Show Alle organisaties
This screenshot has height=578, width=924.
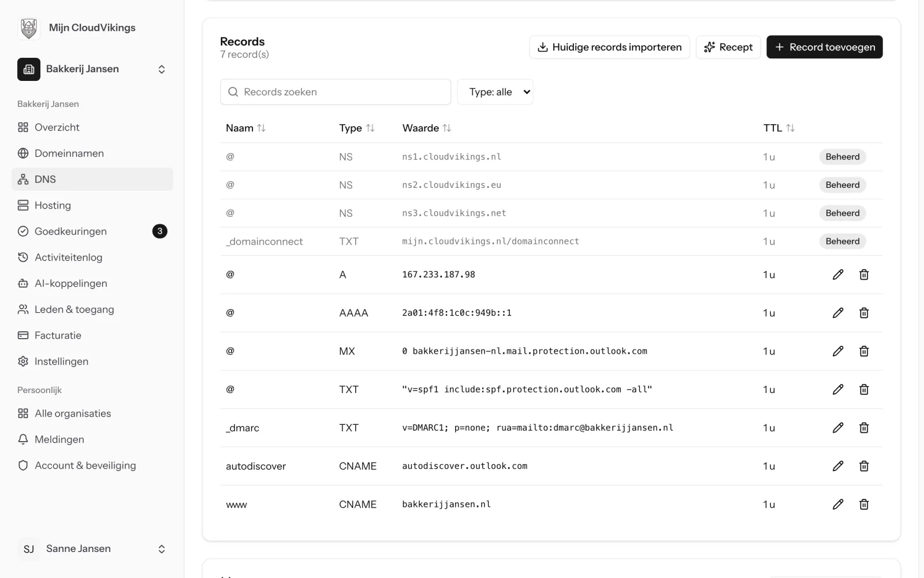point(92,413)
